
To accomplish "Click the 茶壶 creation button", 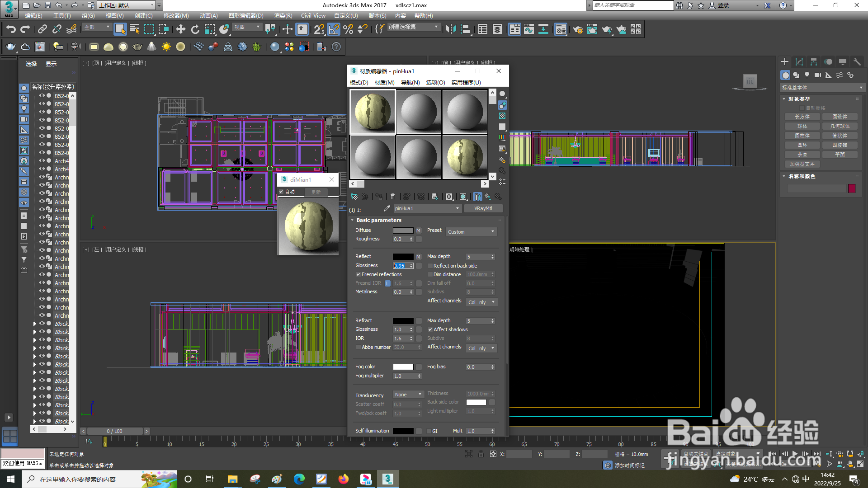I will (x=802, y=154).
